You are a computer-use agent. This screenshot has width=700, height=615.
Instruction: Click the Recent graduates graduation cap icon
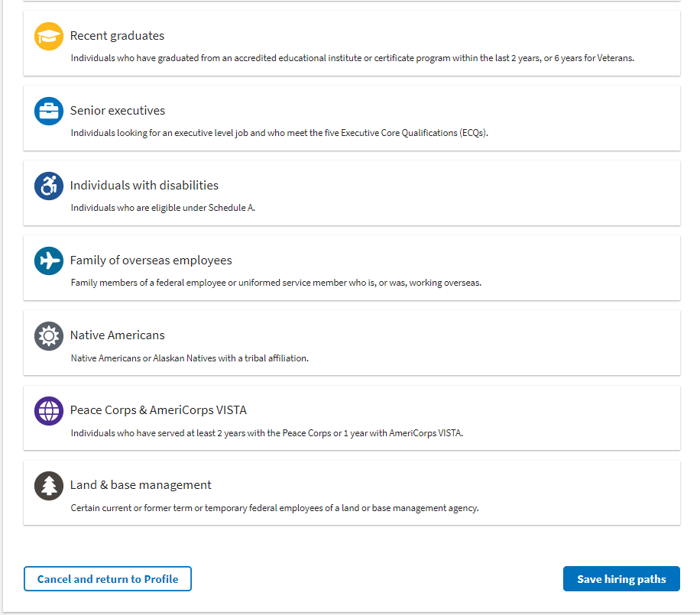coord(49,37)
